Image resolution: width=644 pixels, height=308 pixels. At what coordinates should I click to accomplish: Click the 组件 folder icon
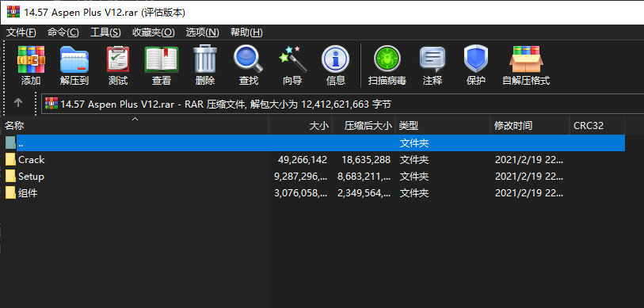10,193
